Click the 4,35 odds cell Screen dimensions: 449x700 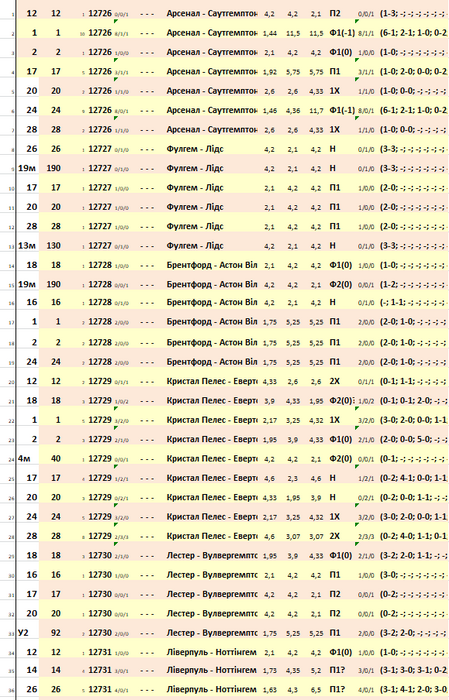(x=293, y=670)
